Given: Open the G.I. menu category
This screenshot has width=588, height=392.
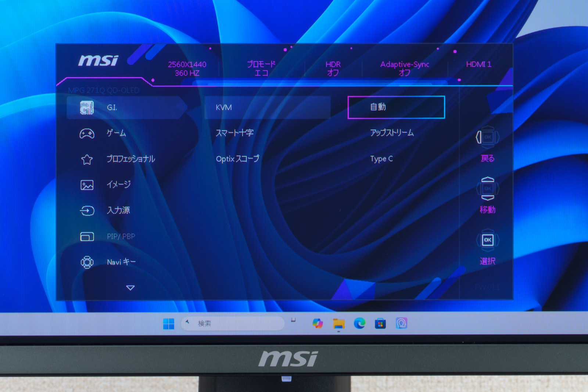Looking at the screenshot, I should [127, 108].
